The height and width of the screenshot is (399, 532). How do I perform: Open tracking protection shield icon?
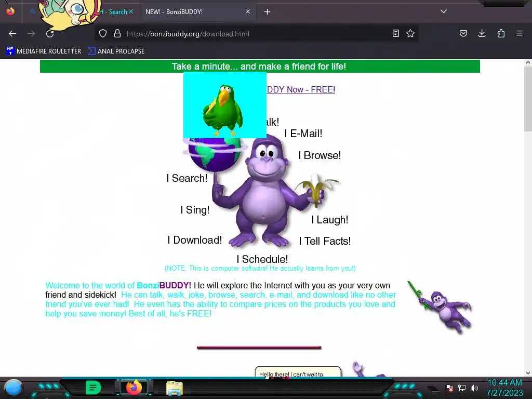click(x=103, y=34)
